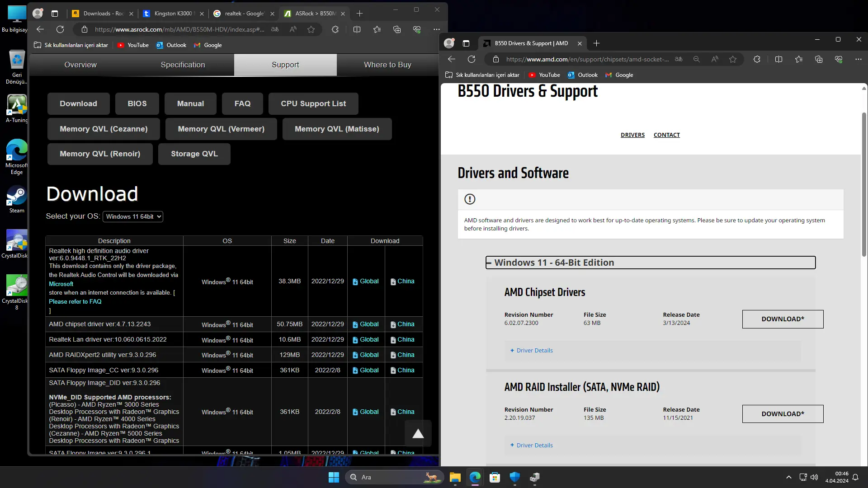
Task: Open YouTube bookmark in ASRock window
Action: click(133, 45)
